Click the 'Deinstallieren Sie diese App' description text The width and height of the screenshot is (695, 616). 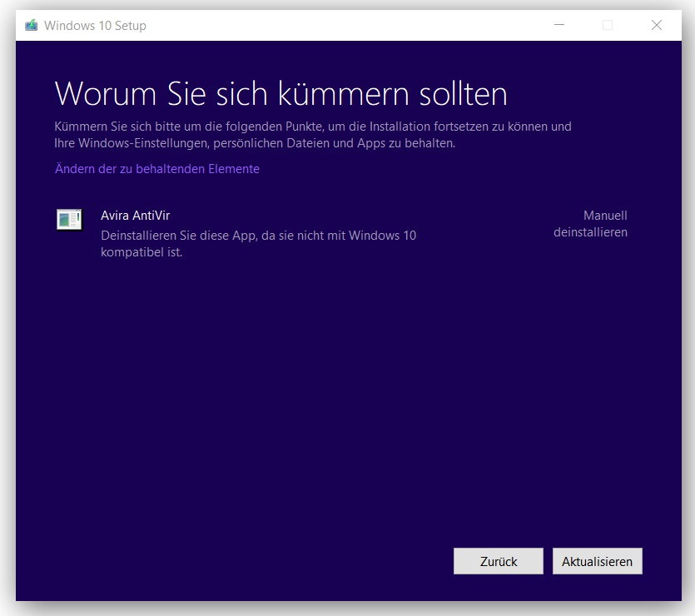[258, 244]
